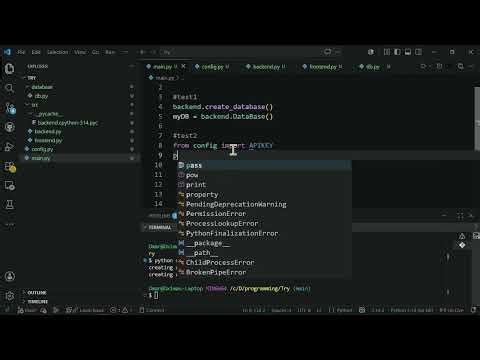The height and width of the screenshot is (360, 480).
Task: Open the View menu
Action: pos(80,52)
